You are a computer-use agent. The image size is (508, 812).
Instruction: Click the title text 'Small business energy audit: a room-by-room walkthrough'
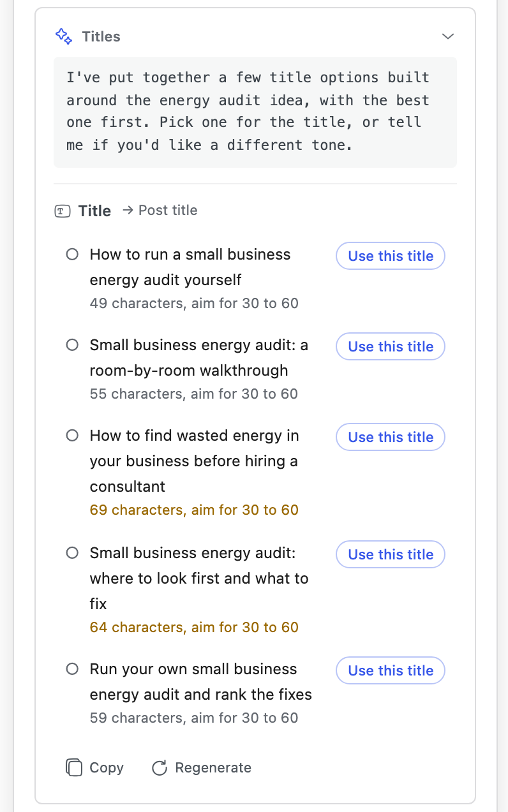pos(199,358)
